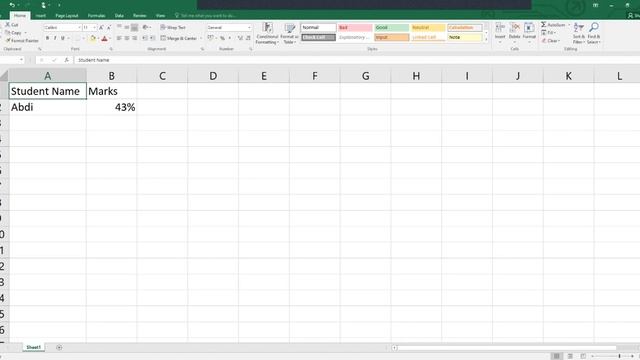Click the Insert Function fx icon
The image size is (640, 360).
click(67, 60)
